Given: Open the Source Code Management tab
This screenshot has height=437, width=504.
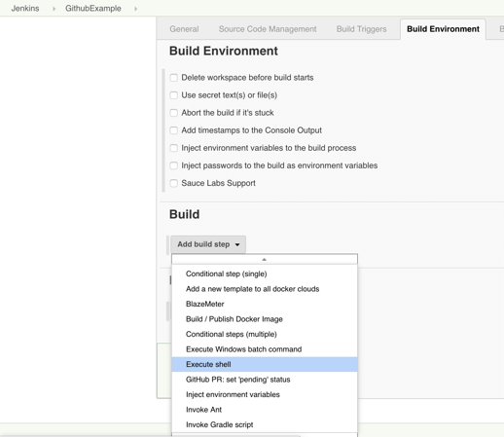Looking at the screenshot, I should (268, 29).
